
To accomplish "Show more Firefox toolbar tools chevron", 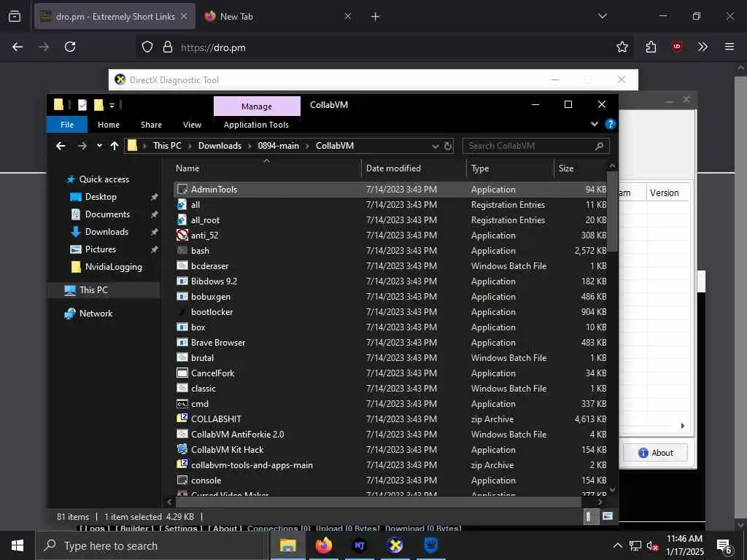I will (703, 47).
